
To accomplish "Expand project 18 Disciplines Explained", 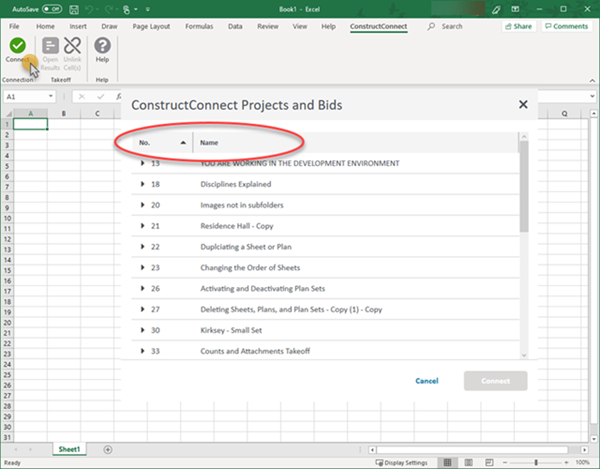I will (x=142, y=184).
